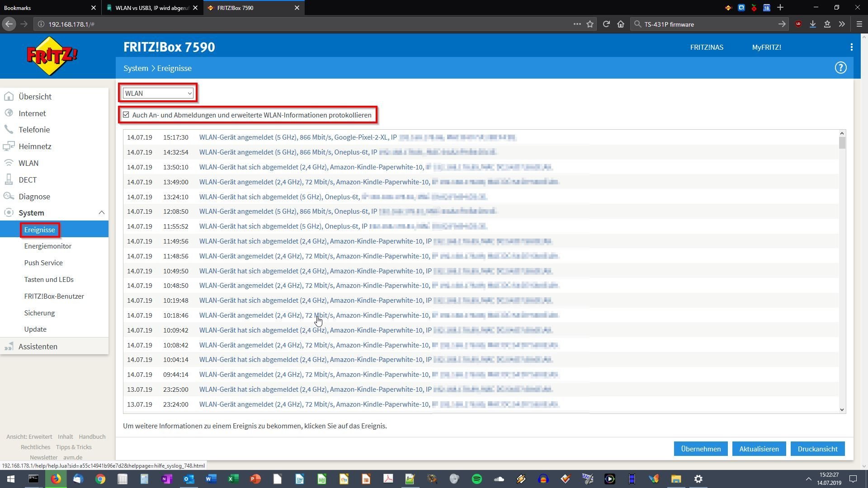Viewport: 868px width, 488px height.
Task: Click the Übernehmen button
Action: tap(701, 449)
